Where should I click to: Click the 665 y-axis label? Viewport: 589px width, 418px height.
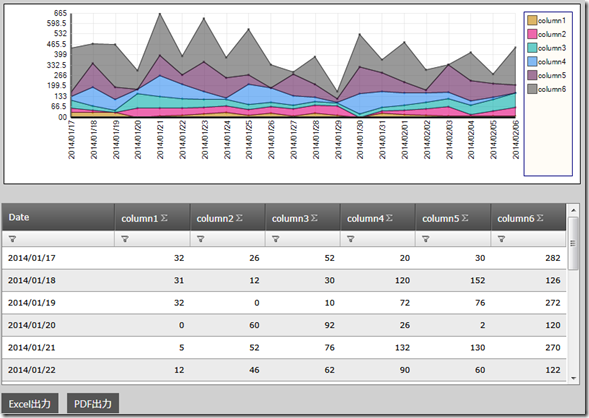(60, 13)
